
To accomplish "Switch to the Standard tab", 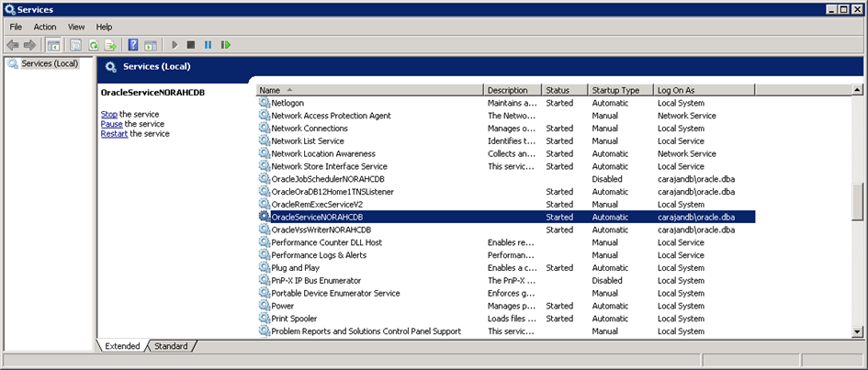I will (x=171, y=346).
